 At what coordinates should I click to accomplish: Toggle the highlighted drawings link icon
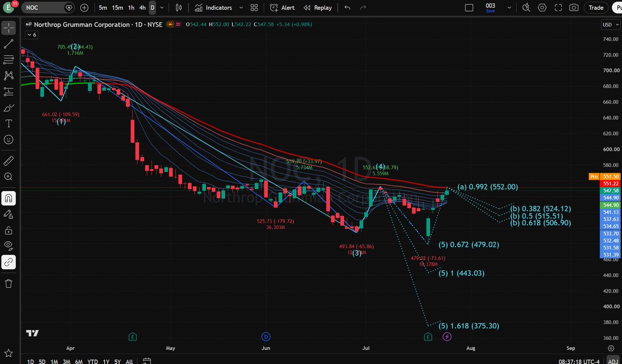coord(8,262)
